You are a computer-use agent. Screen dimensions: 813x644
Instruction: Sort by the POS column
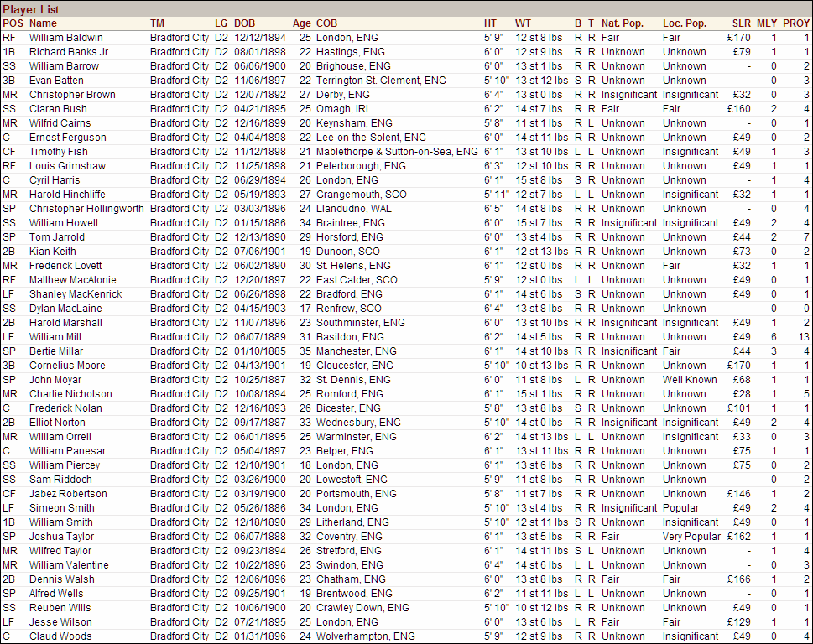coord(13,23)
